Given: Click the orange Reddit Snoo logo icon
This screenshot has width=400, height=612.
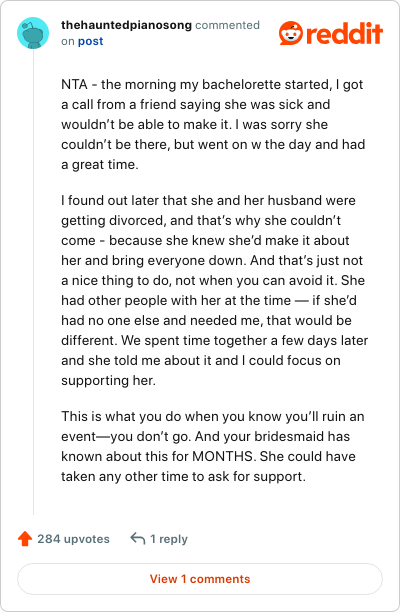Looking at the screenshot, I should click(x=291, y=33).
